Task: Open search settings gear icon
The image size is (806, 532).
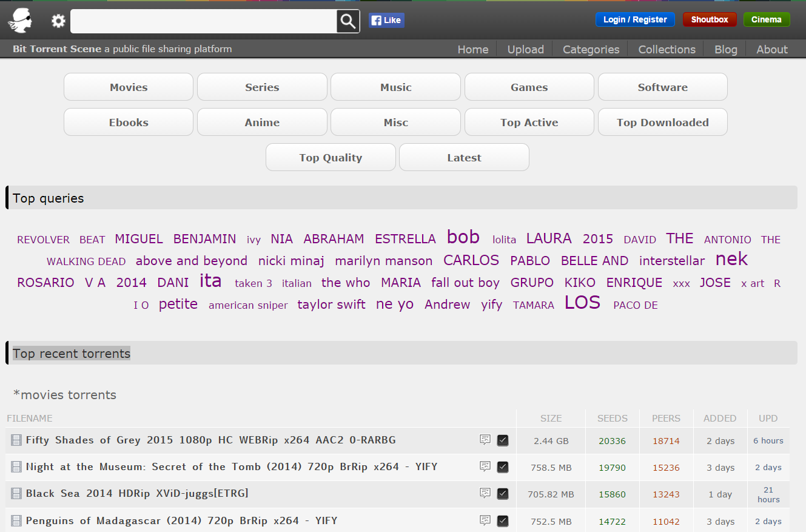Action: coord(58,21)
